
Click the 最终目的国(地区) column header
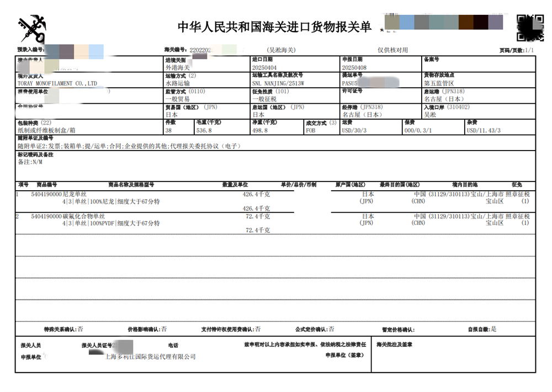400,185
